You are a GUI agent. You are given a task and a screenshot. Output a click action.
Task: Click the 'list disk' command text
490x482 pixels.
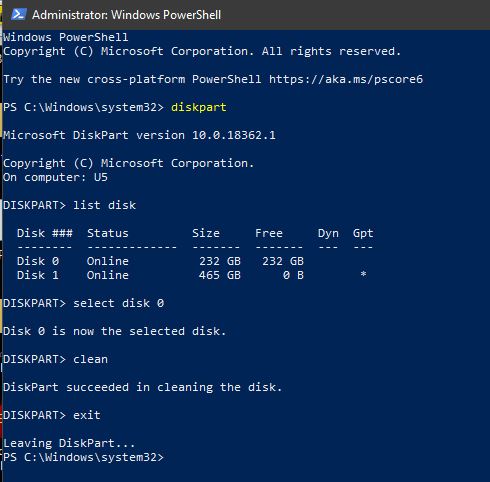[104, 205]
